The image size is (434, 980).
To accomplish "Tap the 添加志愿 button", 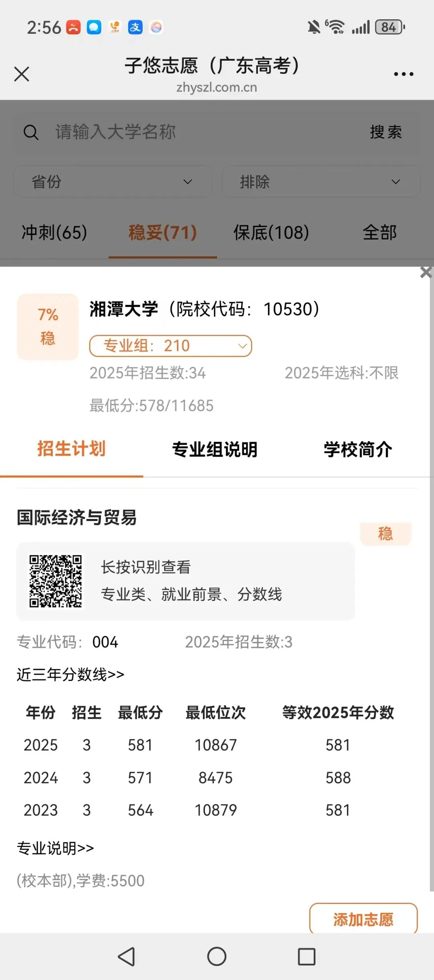I will pos(363,919).
